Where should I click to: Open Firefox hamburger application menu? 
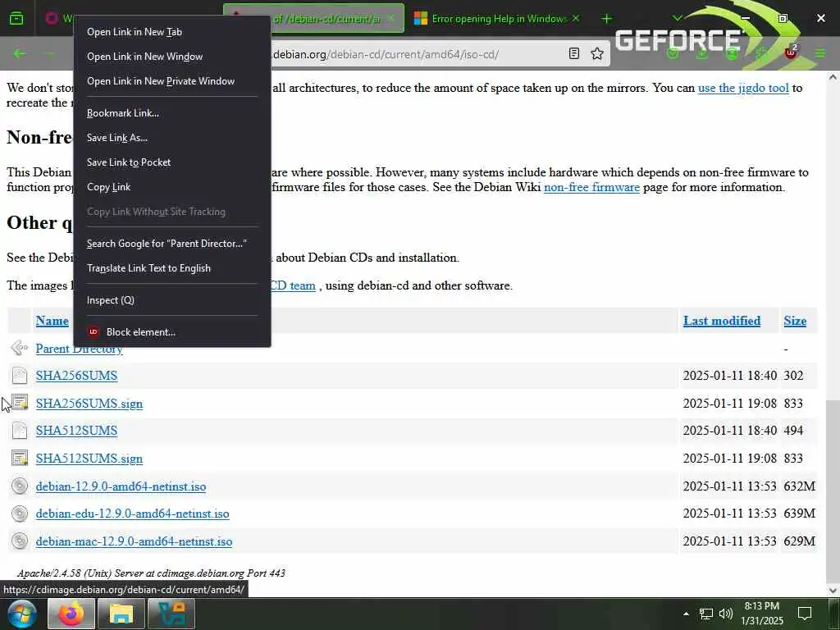[x=820, y=53]
